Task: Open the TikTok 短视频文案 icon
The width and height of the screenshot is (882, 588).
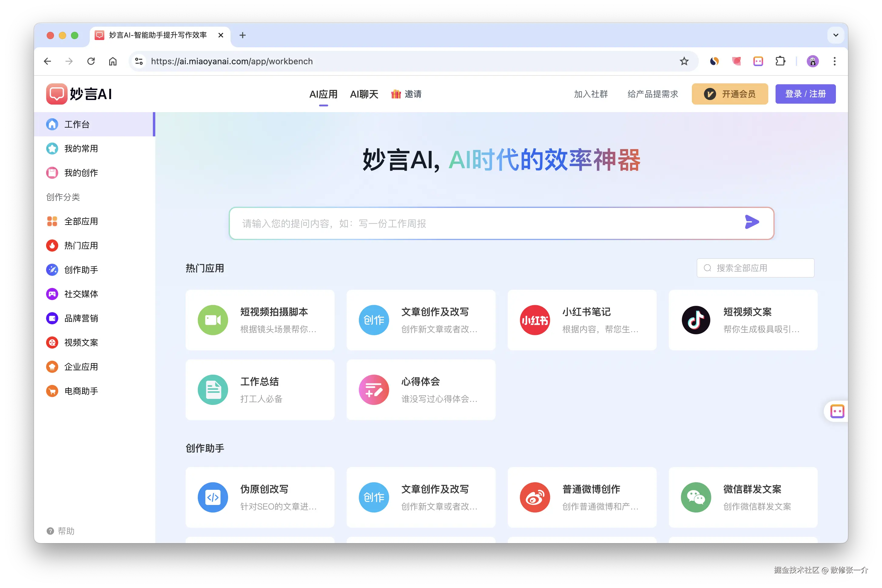Action: 695,320
